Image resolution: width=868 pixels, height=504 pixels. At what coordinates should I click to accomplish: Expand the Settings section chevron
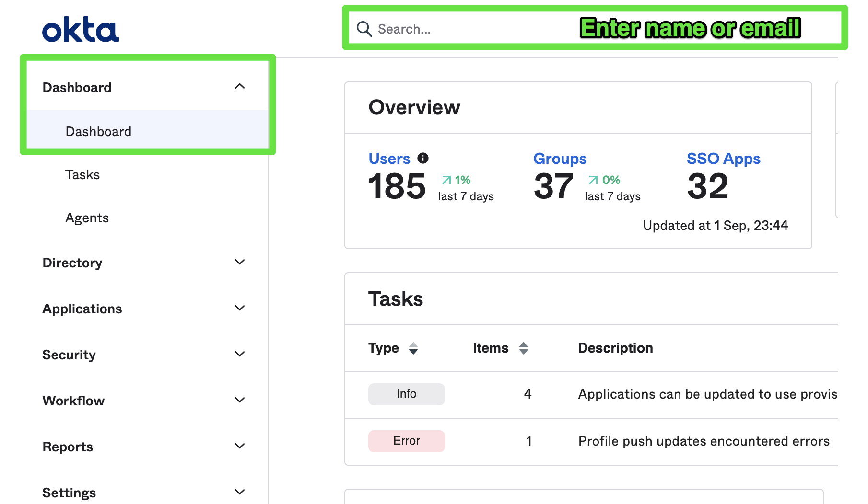tap(240, 492)
